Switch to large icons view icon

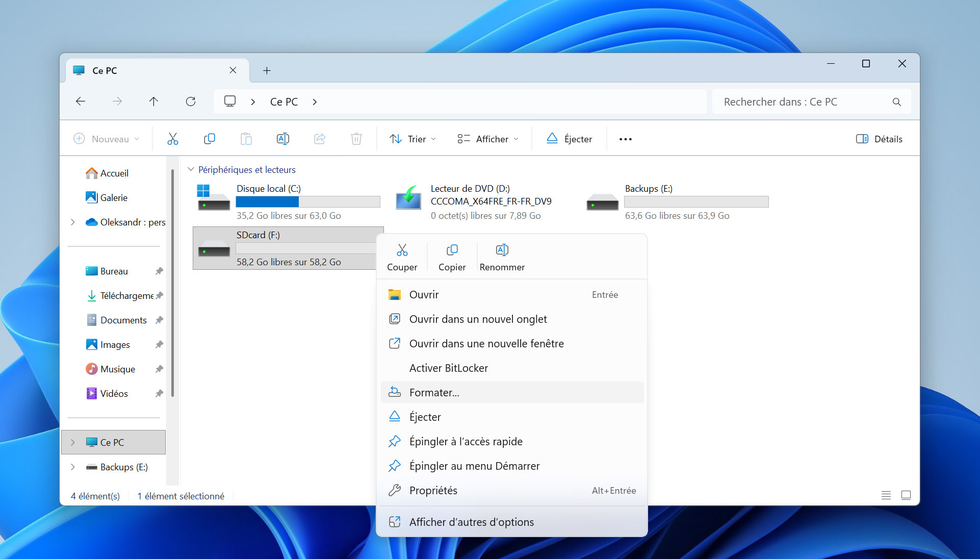point(906,495)
